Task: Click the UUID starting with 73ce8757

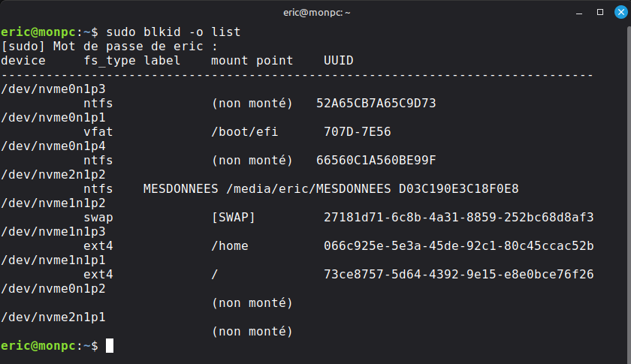Action: (458, 274)
